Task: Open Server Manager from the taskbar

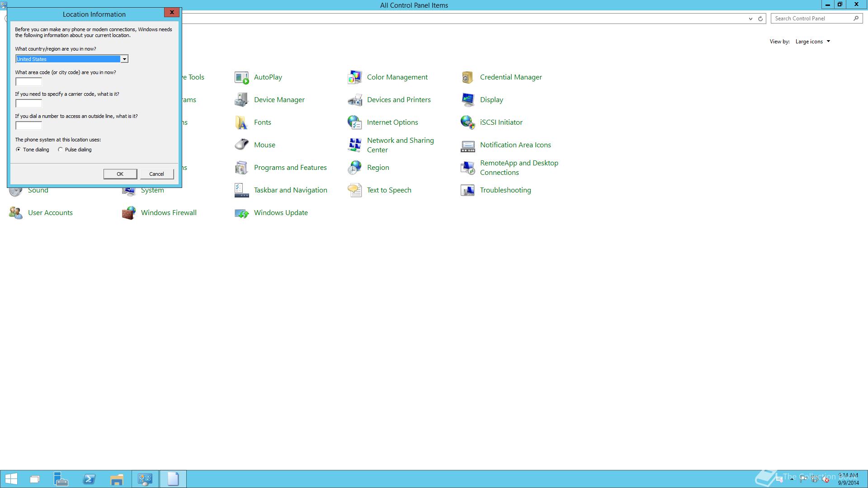Action: [61, 479]
